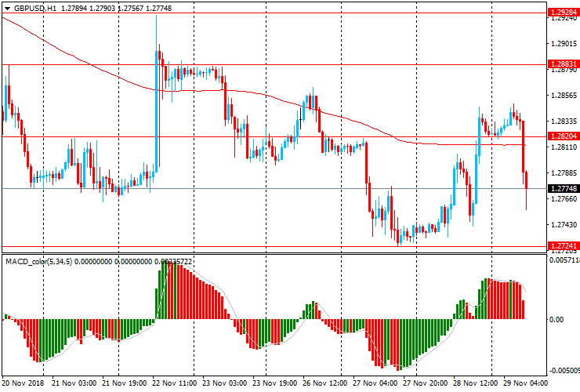The width and height of the screenshot is (580, 392).
Task: Select the 1.27885 price axis value
Action: pyautogui.click(x=564, y=172)
